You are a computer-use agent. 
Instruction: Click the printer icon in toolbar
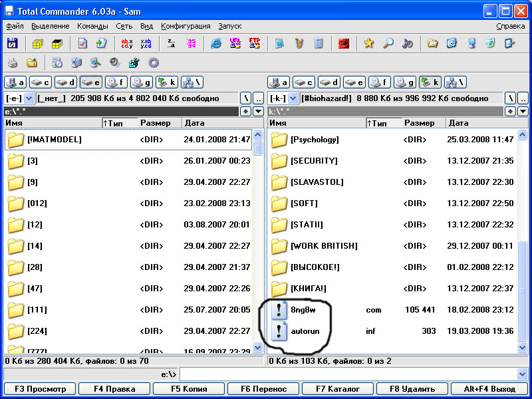(x=12, y=63)
